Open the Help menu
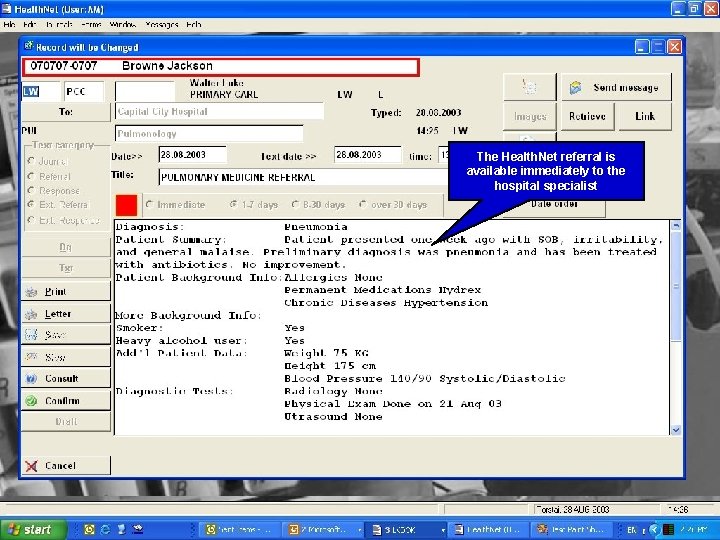Image resolution: width=720 pixels, height=540 pixels. coord(193,24)
